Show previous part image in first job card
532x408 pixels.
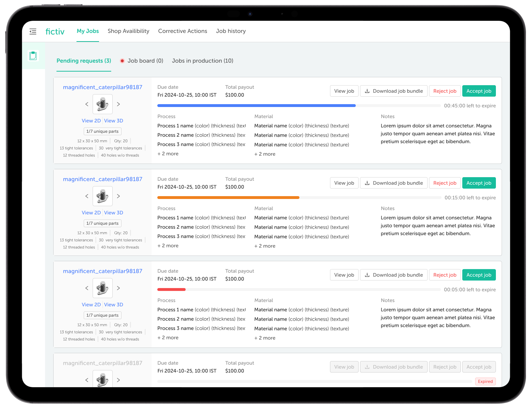click(87, 104)
